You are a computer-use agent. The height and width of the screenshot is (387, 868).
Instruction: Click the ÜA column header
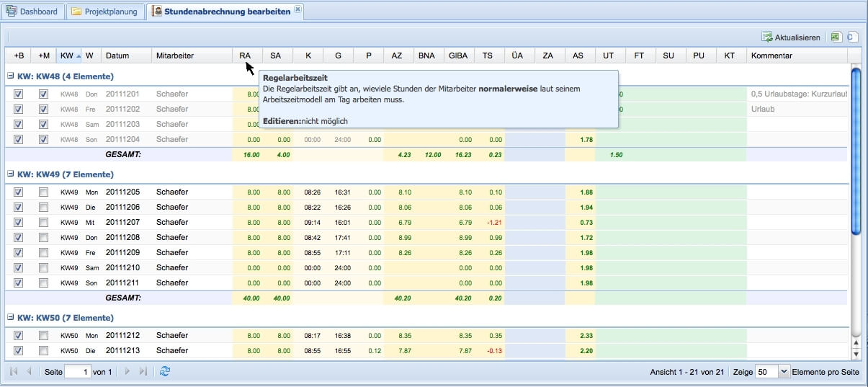(519, 55)
